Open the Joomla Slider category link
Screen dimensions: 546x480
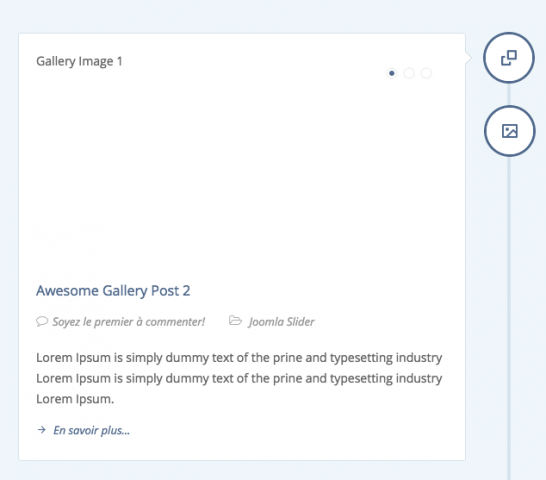coord(281,322)
